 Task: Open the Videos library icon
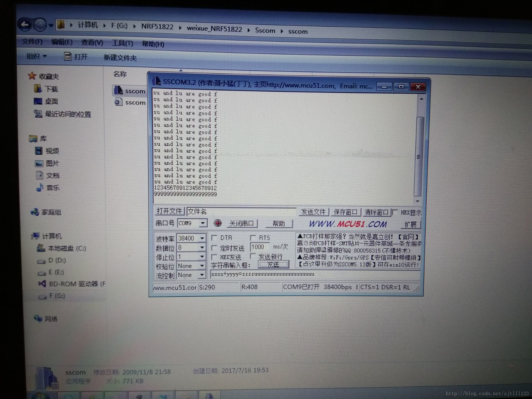tap(39, 151)
